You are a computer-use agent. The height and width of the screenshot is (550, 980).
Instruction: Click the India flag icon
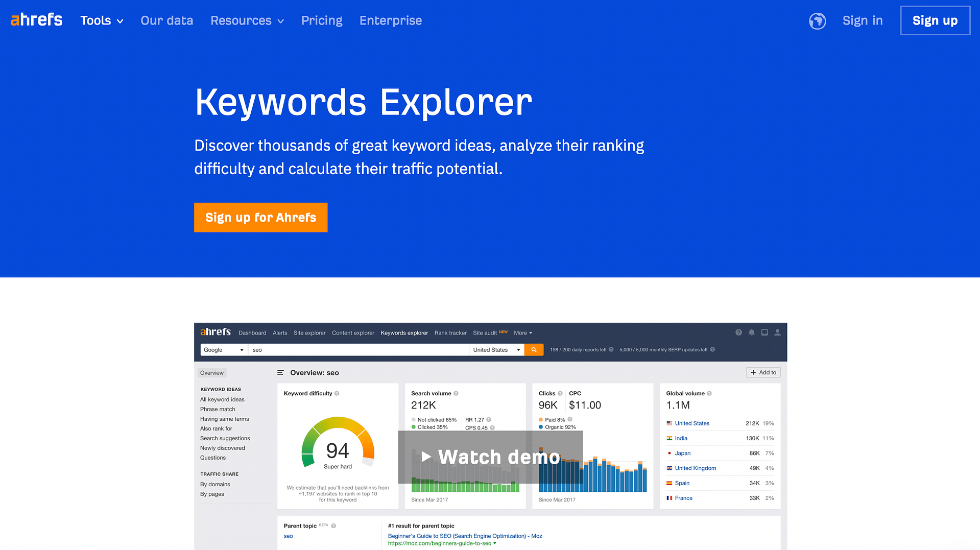[x=670, y=438]
